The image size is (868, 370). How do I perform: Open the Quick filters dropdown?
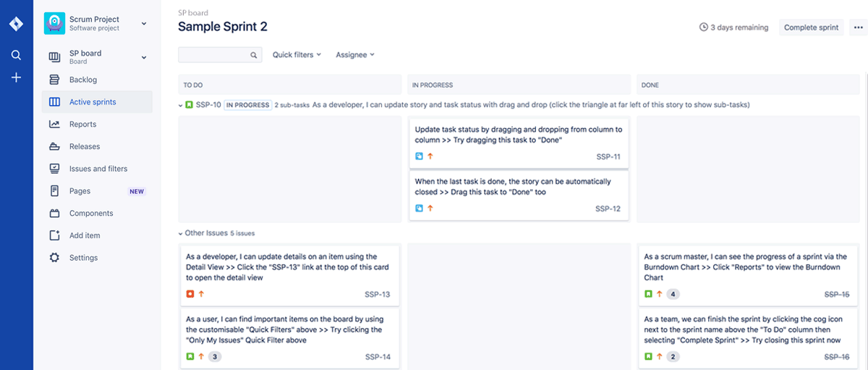click(297, 55)
